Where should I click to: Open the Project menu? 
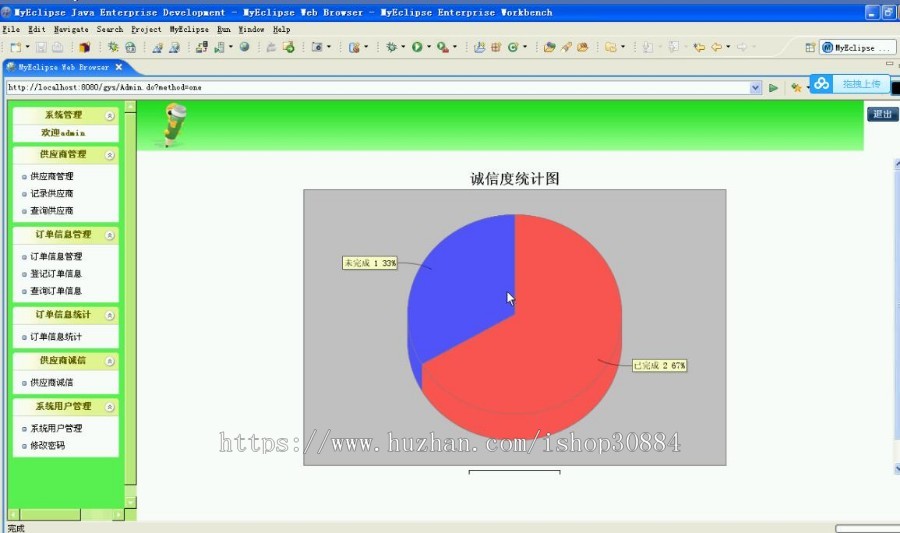pos(146,29)
